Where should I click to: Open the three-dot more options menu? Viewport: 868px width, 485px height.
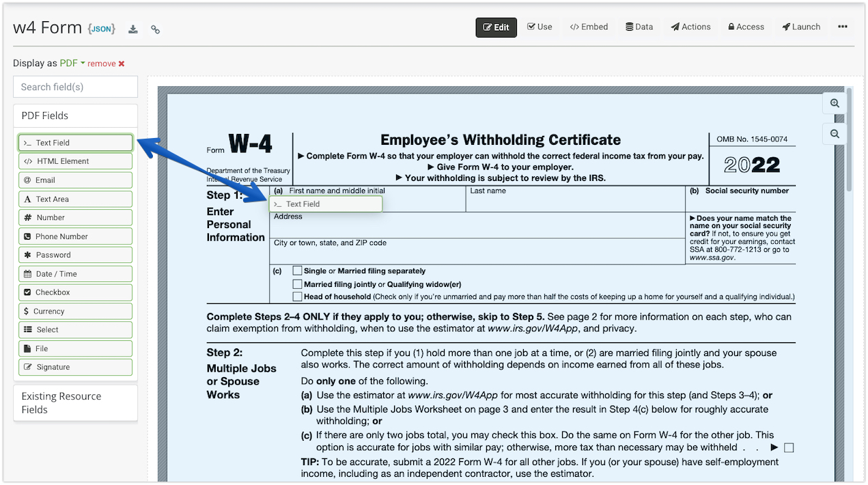(842, 27)
